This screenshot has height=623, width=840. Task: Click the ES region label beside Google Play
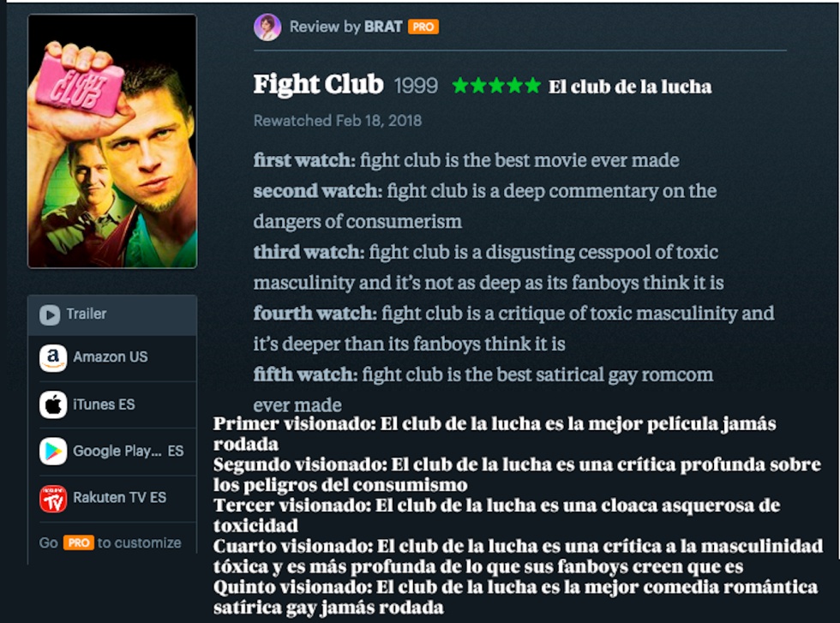tap(176, 451)
